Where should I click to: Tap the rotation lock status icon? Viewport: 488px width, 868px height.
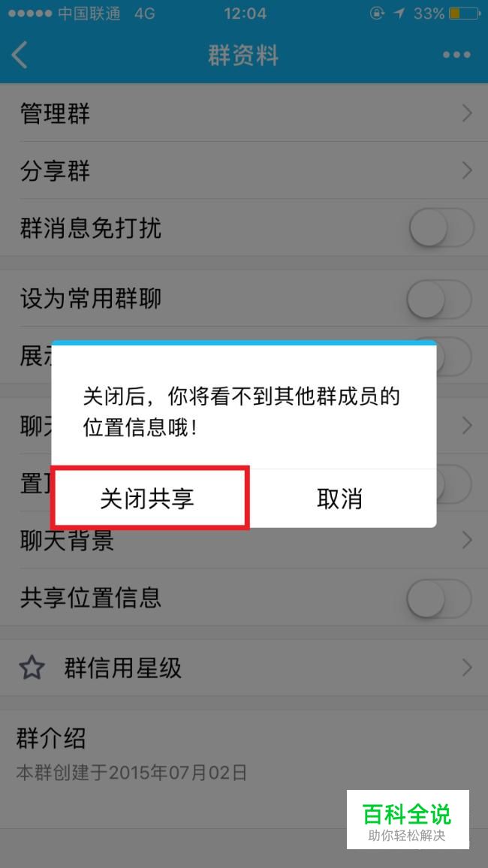(378, 14)
